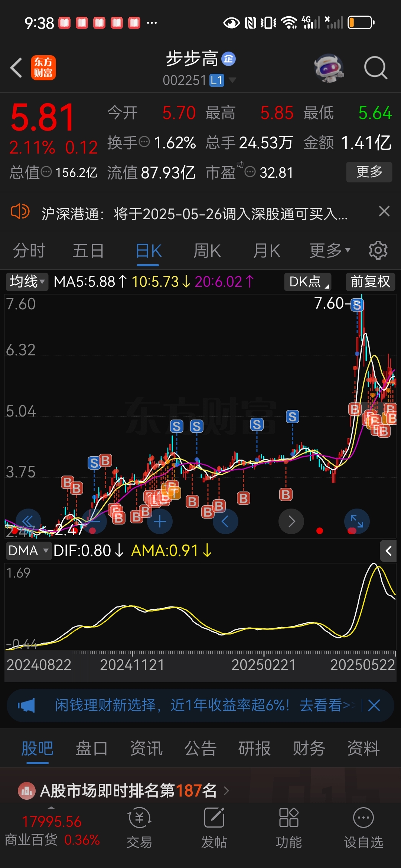Expand 商业百货 index panel arrow
The width and height of the screenshot is (401, 868).
click(51, 808)
